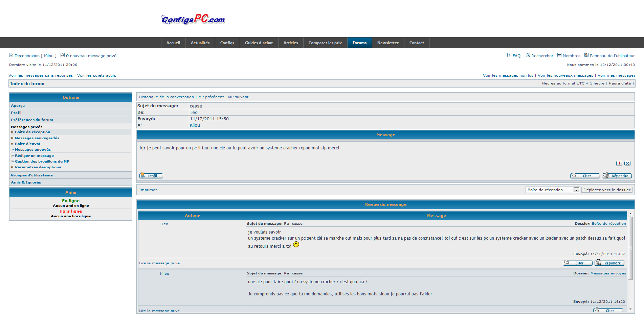The height and width of the screenshot is (317, 644).
Task: Open the Forums navigation tab
Action: (359, 43)
